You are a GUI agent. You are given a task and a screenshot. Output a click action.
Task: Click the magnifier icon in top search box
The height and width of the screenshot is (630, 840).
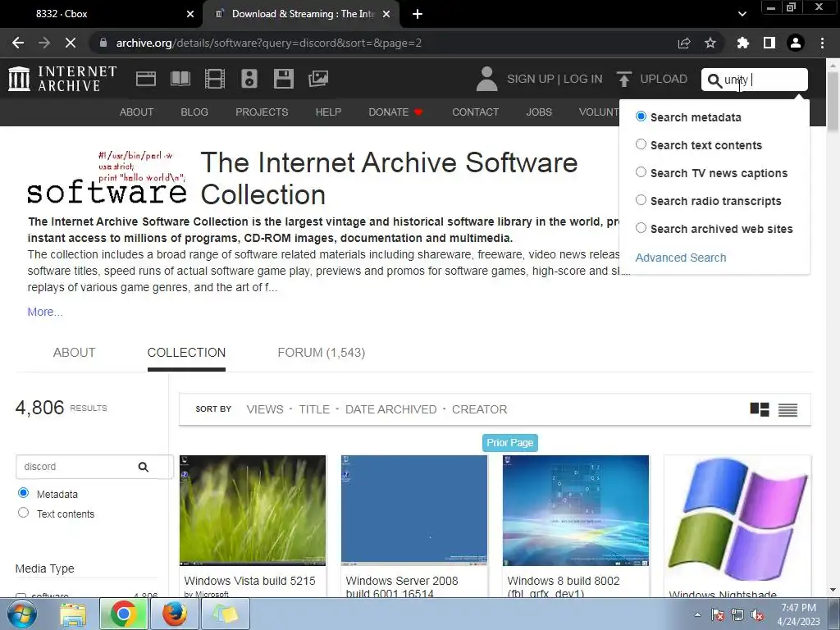714,80
